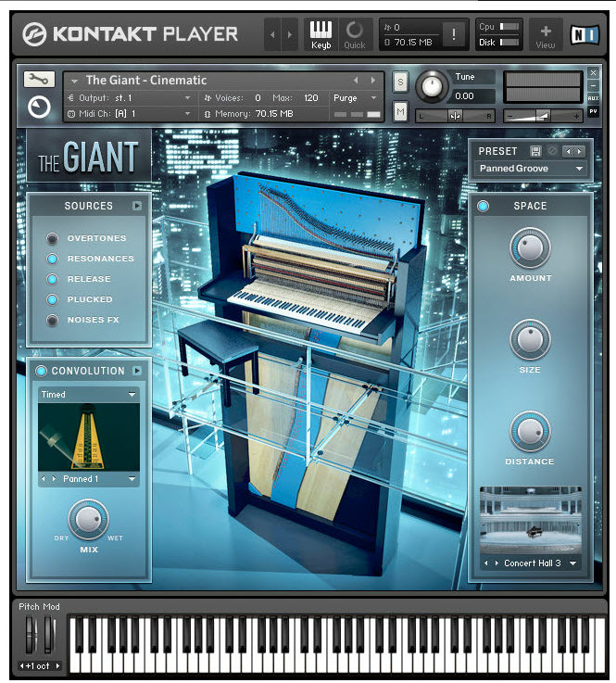Click next room arrow beside Concert Hall 3
The height and width of the screenshot is (683, 616).
[497, 563]
